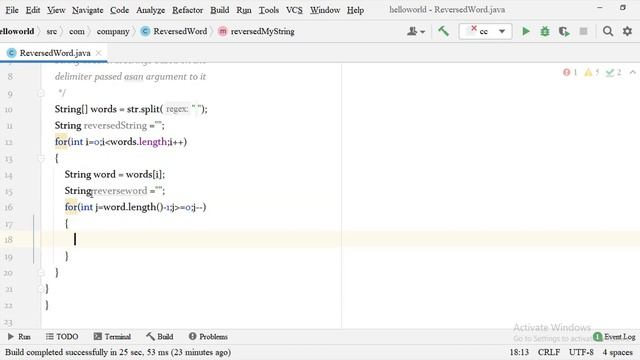Open the View menu

pos(56,10)
